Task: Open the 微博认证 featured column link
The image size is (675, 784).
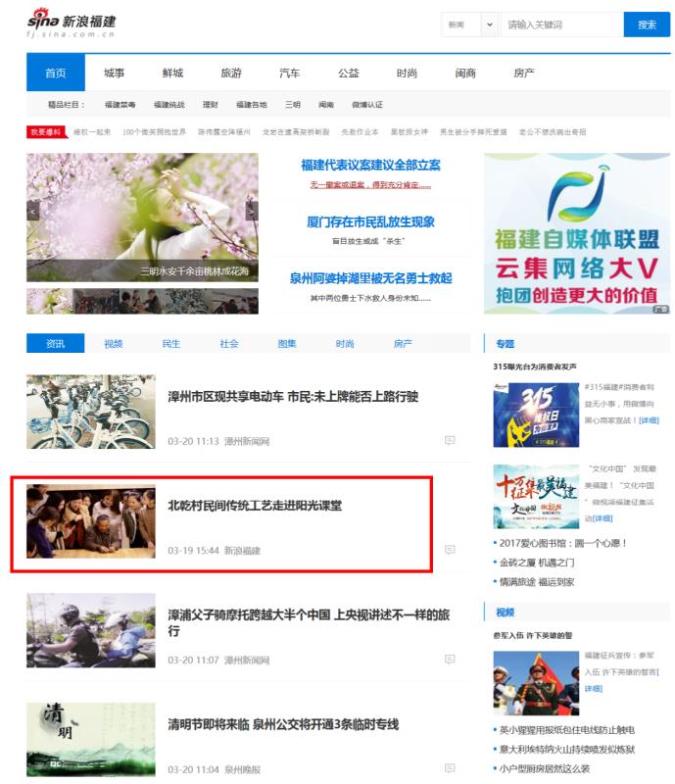Action: [367, 105]
